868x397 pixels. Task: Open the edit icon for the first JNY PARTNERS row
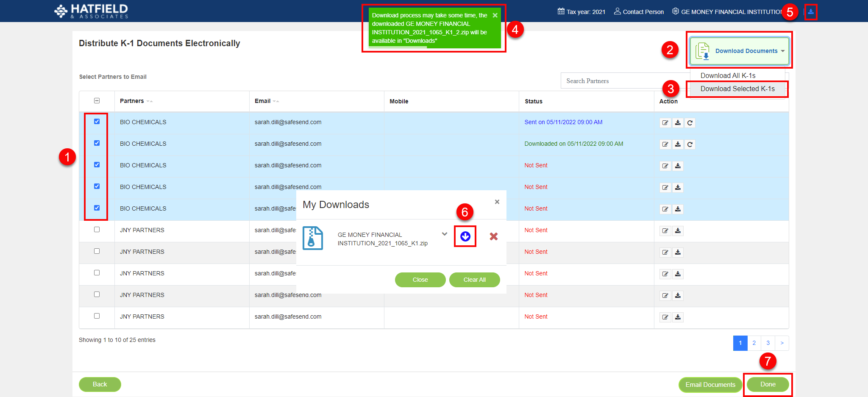click(665, 231)
